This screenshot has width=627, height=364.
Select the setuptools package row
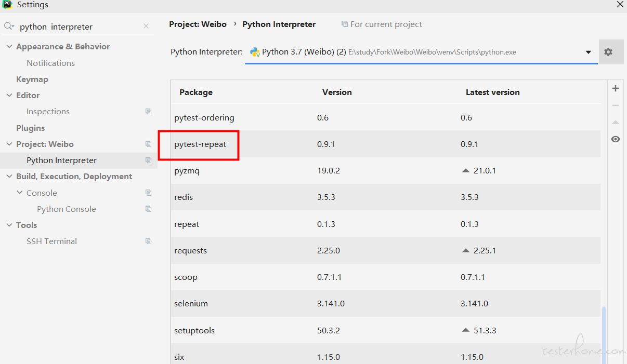(x=385, y=331)
